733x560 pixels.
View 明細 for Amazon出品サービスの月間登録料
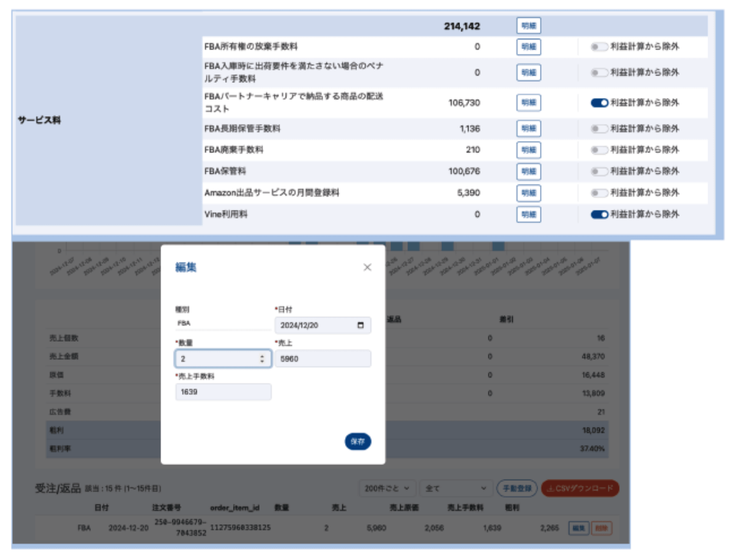528,193
